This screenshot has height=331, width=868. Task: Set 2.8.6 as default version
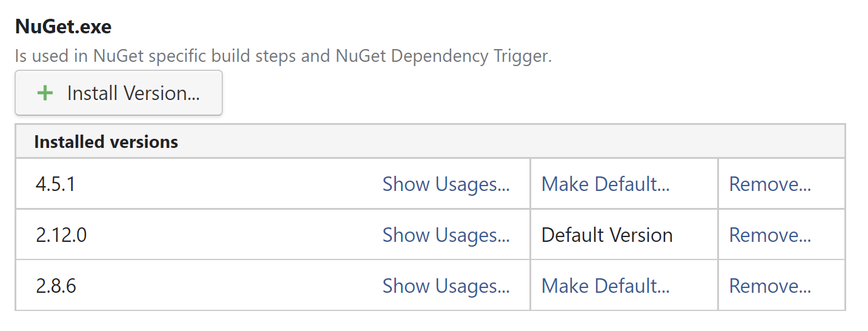click(605, 286)
